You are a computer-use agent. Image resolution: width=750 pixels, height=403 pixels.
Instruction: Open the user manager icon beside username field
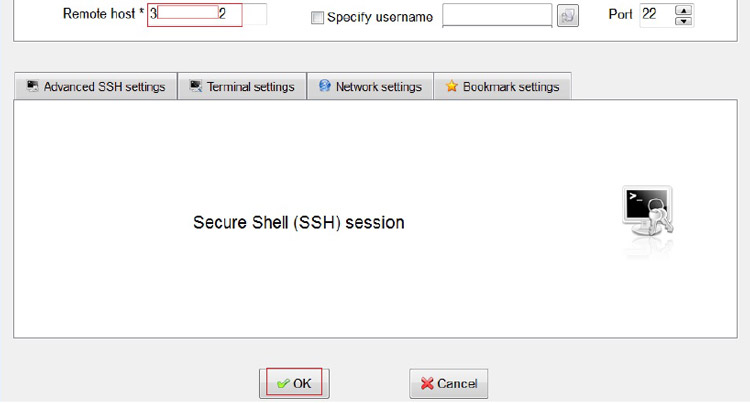pyautogui.click(x=568, y=16)
